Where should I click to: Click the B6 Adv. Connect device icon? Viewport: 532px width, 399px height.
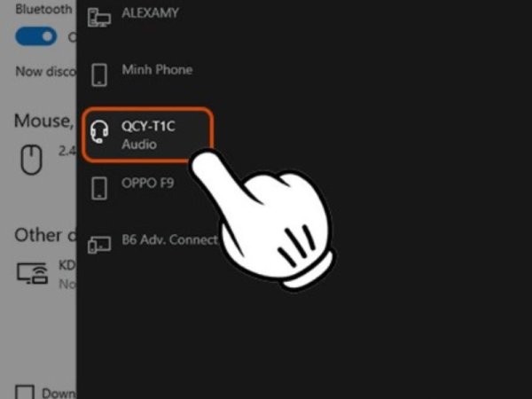tap(99, 245)
